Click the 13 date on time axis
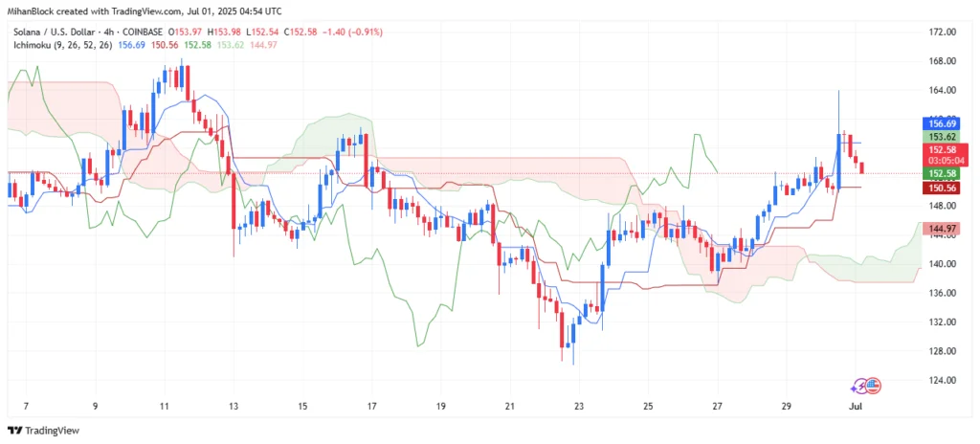980x444 pixels. tap(234, 406)
